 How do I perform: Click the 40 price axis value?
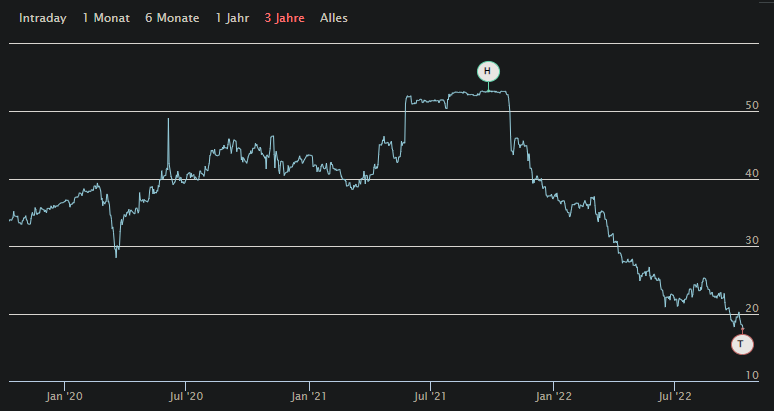pyautogui.click(x=752, y=173)
